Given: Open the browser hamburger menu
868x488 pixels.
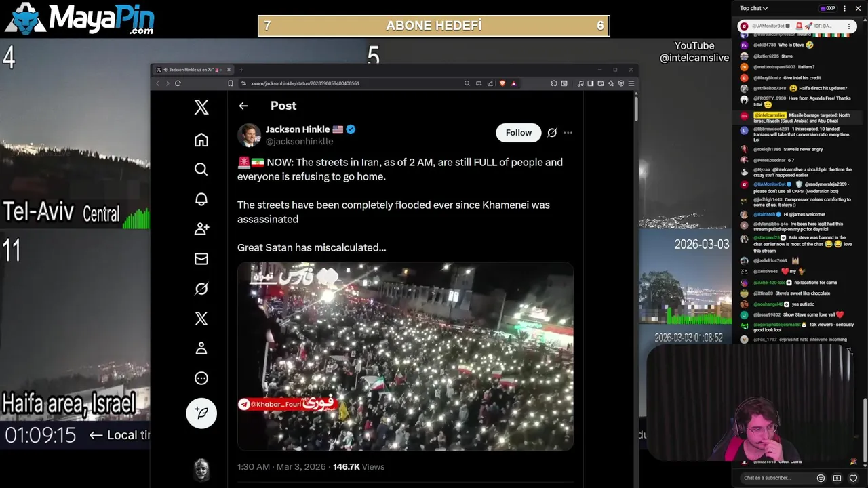Looking at the screenshot, I should pos(631,83).
